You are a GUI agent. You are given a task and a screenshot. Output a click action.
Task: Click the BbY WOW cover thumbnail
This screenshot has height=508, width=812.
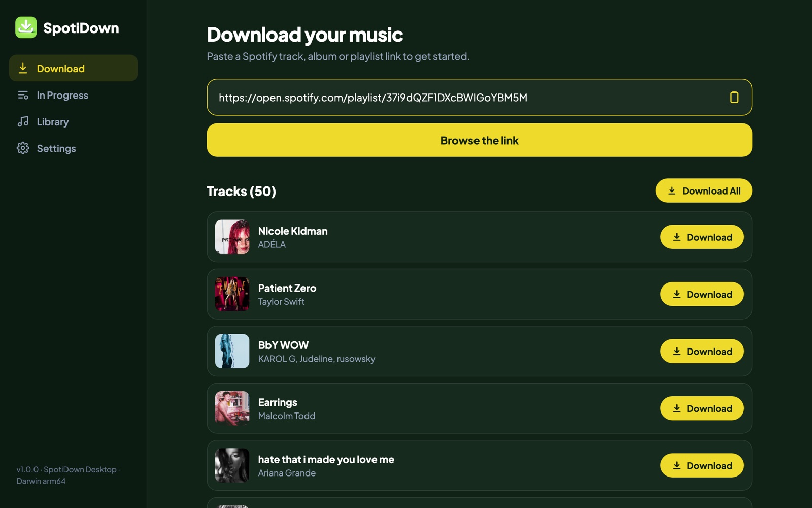tap(232, 351)
